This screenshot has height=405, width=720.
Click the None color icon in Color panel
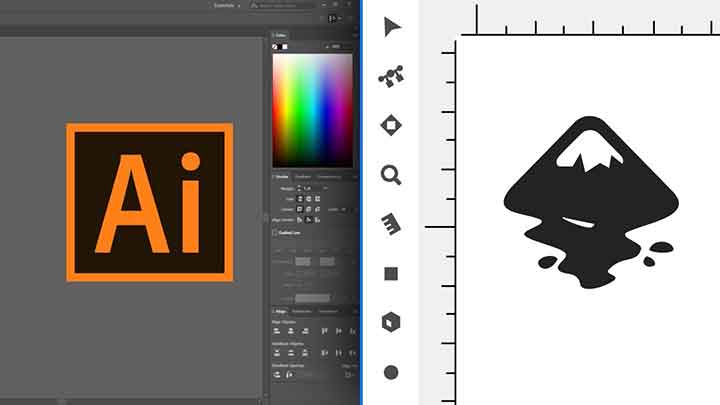[275, 47]
